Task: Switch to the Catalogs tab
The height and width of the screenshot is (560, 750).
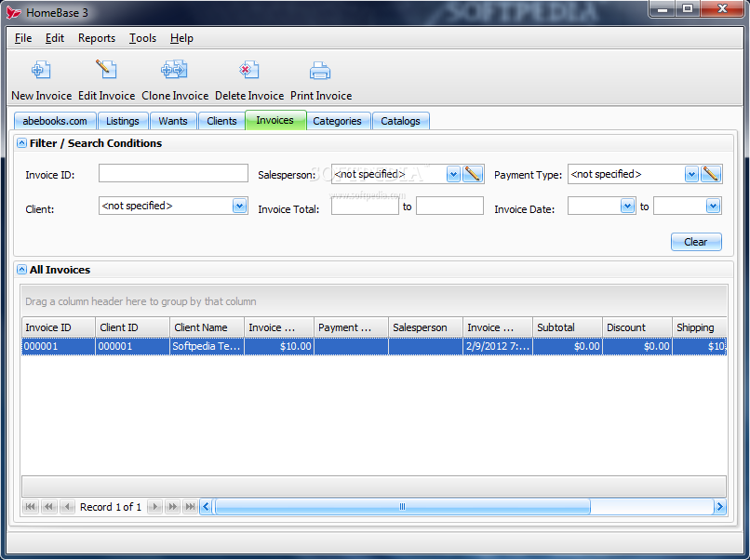Action: coord(400,121)
